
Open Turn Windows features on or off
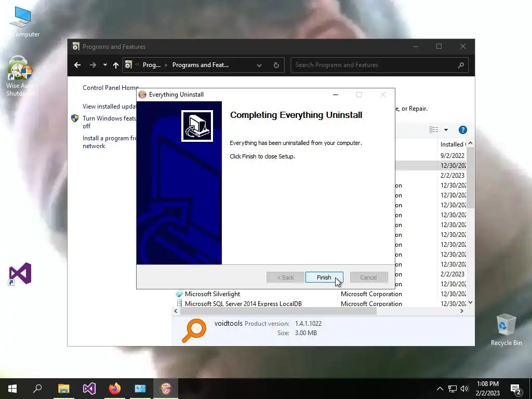coord(109,122)
